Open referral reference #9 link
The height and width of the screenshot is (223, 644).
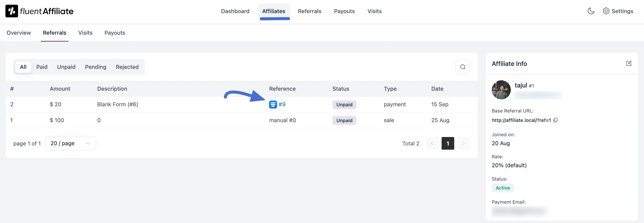point(282,105)
